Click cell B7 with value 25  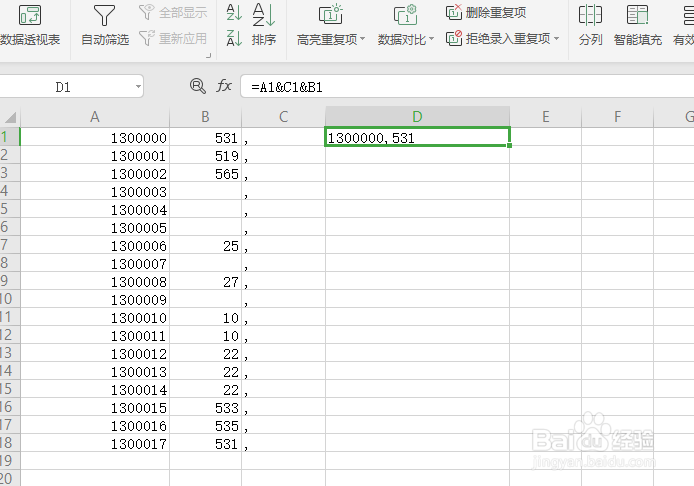[x=205, y=245]
